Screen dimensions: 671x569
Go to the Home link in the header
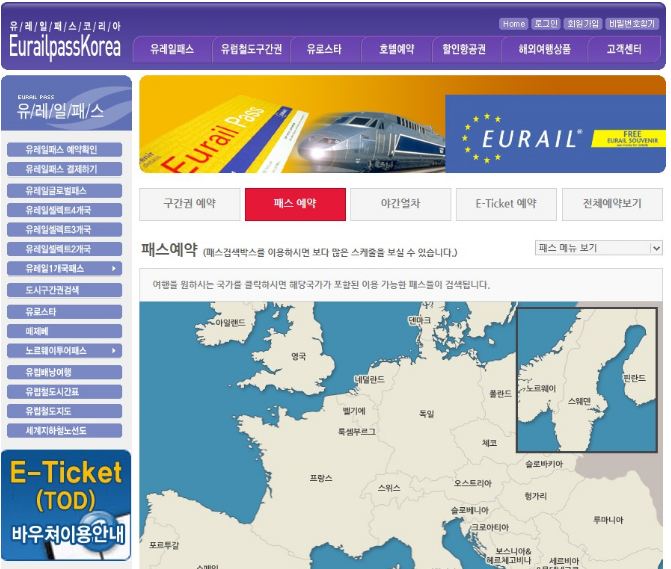(514, 24)
